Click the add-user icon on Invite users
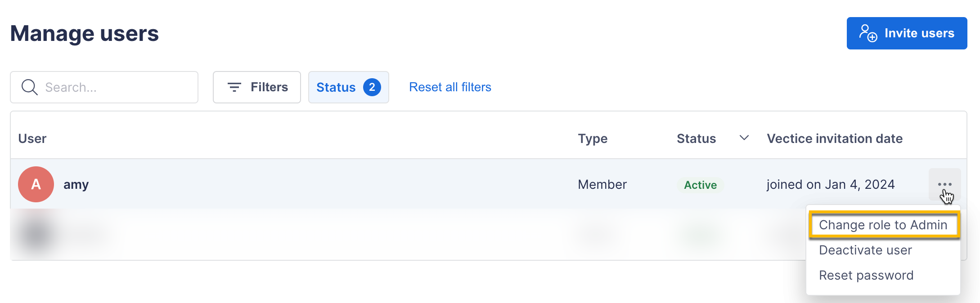 coord(868,33)
